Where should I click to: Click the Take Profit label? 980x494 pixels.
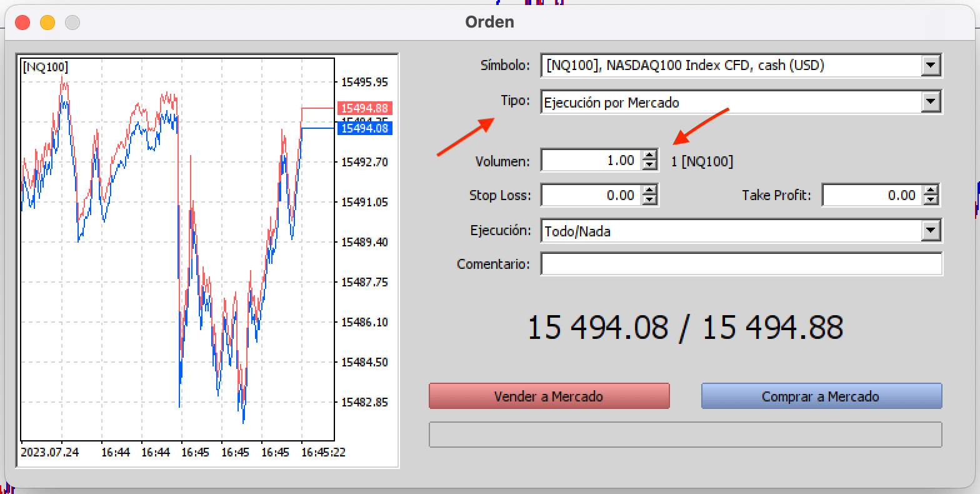point(777,195)
